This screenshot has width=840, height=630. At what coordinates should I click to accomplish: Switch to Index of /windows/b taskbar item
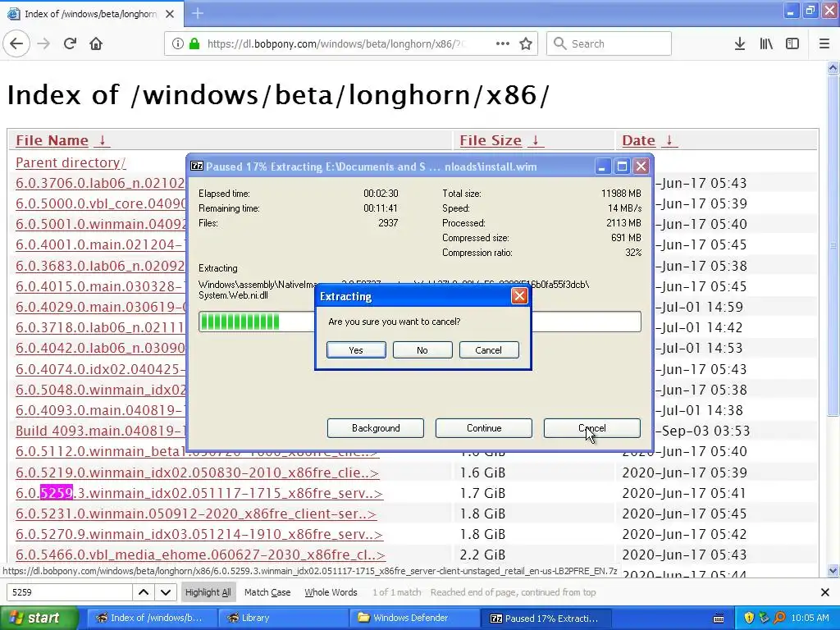coord(151,618)
